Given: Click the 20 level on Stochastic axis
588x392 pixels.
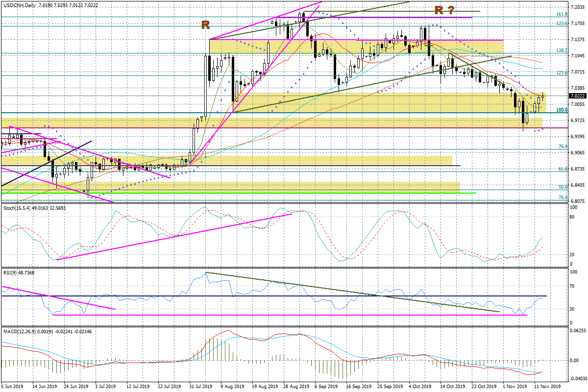Looking at the screenshot, I should 573,255.
